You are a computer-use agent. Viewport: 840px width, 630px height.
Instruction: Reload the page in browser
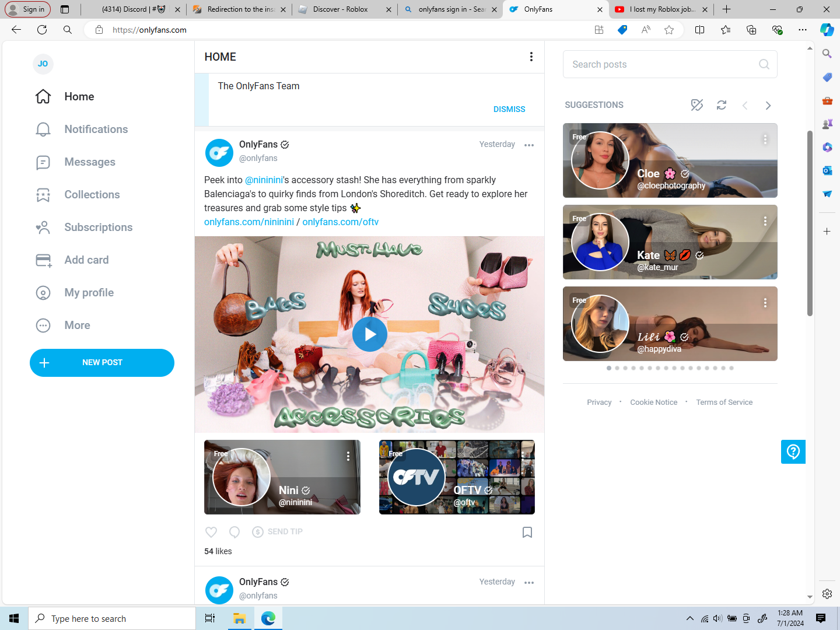click(42, 30)
